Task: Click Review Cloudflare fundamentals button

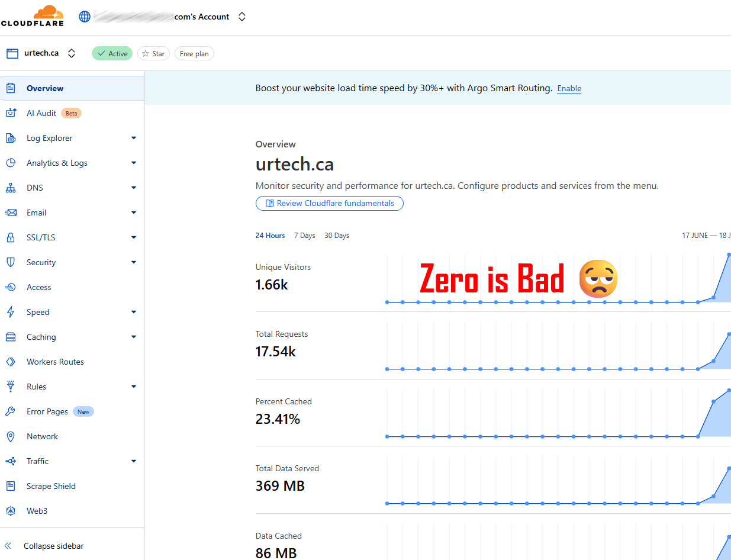Action: click(329, 203)
